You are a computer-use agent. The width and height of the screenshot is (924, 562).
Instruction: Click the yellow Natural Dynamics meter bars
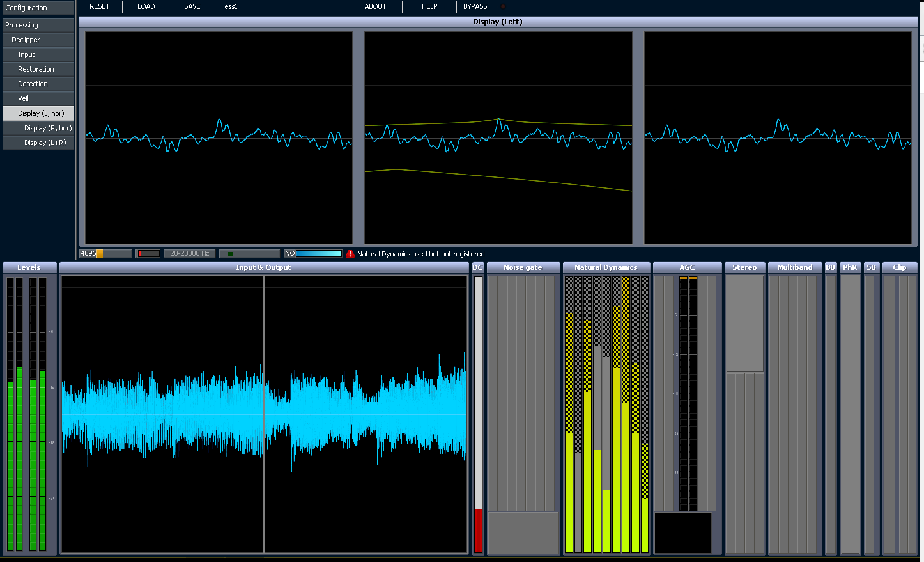coord(606,414)
